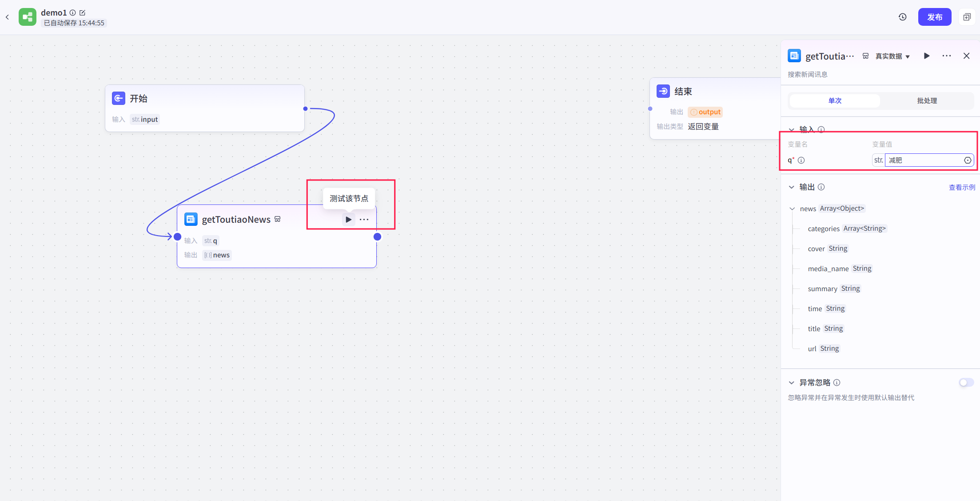Click the output tag in the 结束 node
The height and width of the screenshot is (501, 980).
705,112
